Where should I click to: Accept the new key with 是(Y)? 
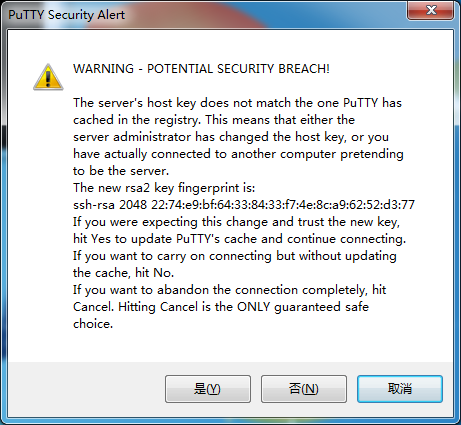click(208, 389)
